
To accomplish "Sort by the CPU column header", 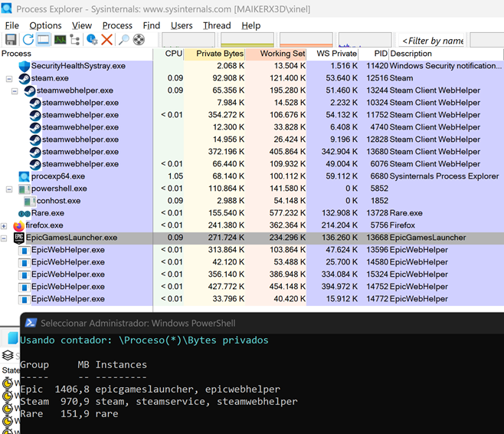I will (169, 54).
